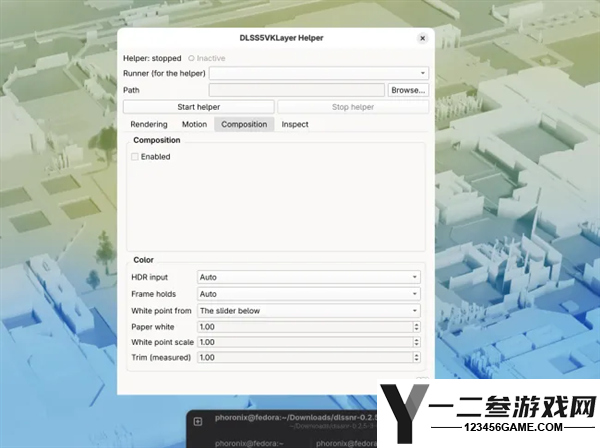Switch to the Rendering tab
Viewport: 600px width, 448px height.
[x=149, y=124]
